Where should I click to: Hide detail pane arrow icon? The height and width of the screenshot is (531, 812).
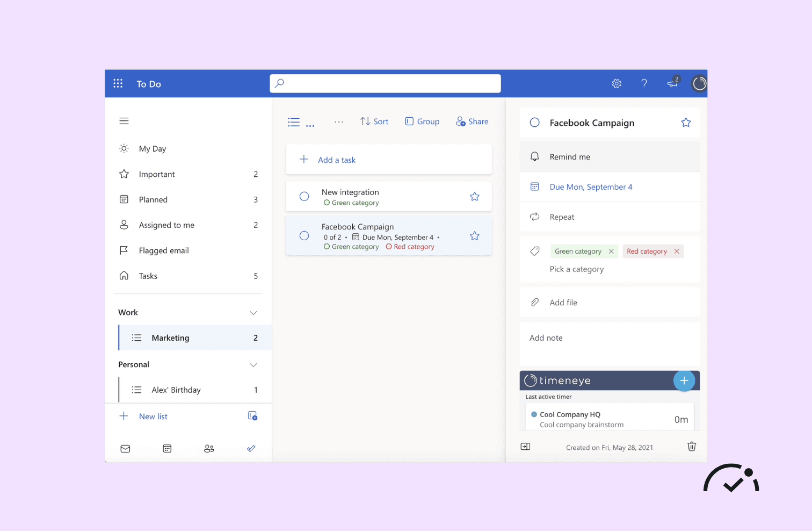[x=525, y=447]
